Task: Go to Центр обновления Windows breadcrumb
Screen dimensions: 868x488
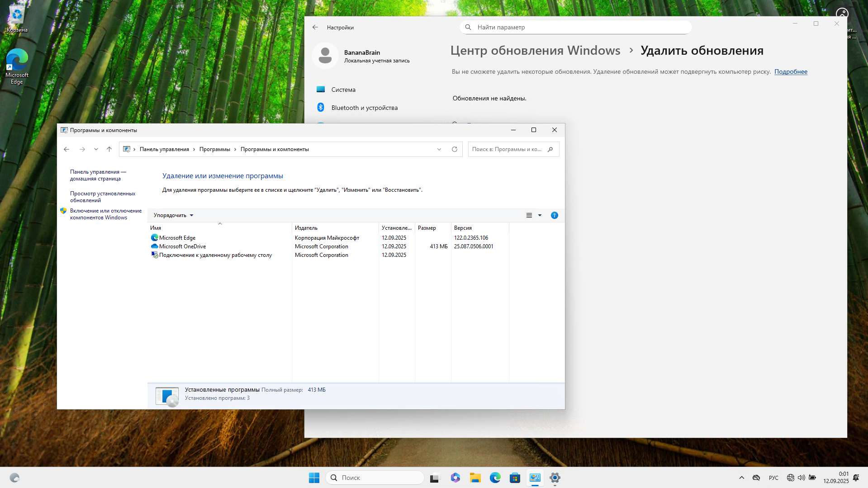Action: point(535,51)
